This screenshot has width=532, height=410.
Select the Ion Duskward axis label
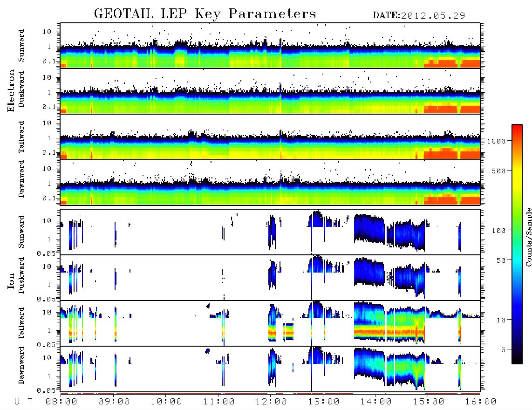click(x=21, y=276)
